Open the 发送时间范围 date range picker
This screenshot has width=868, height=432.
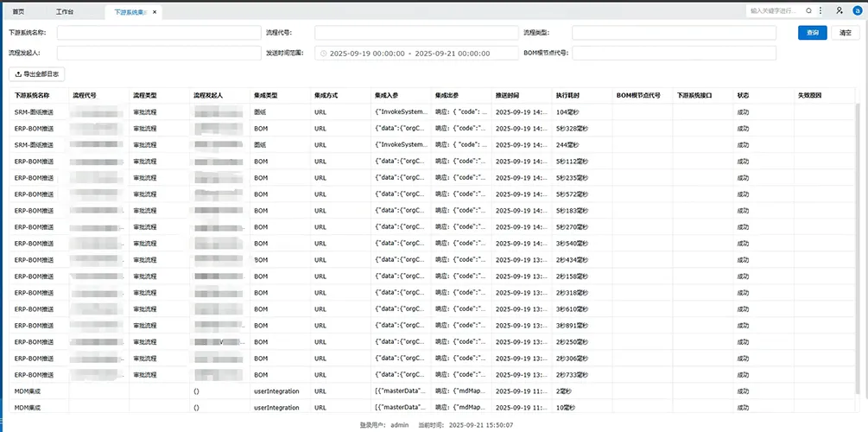[x=415, y=54]
